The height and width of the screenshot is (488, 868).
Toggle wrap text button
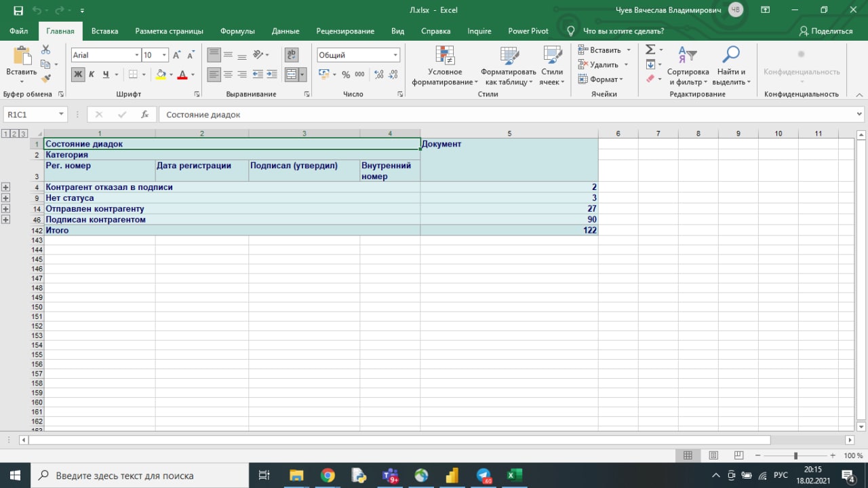(292, 55)
